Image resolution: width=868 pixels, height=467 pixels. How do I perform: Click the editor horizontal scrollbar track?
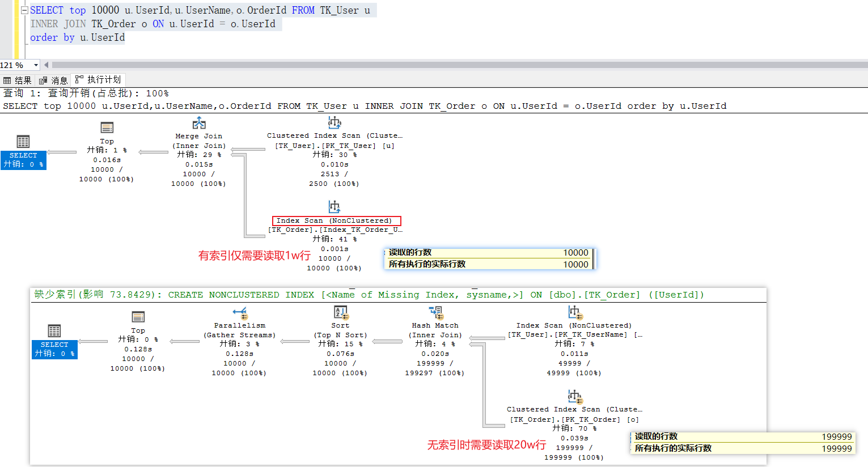[x=454, y=65]
